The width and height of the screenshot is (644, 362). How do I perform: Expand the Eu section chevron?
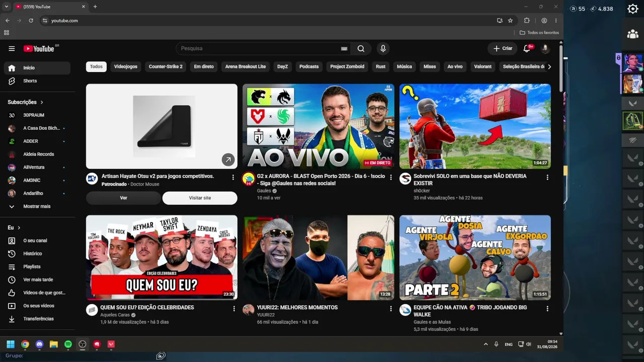click(x=19, y=228)
